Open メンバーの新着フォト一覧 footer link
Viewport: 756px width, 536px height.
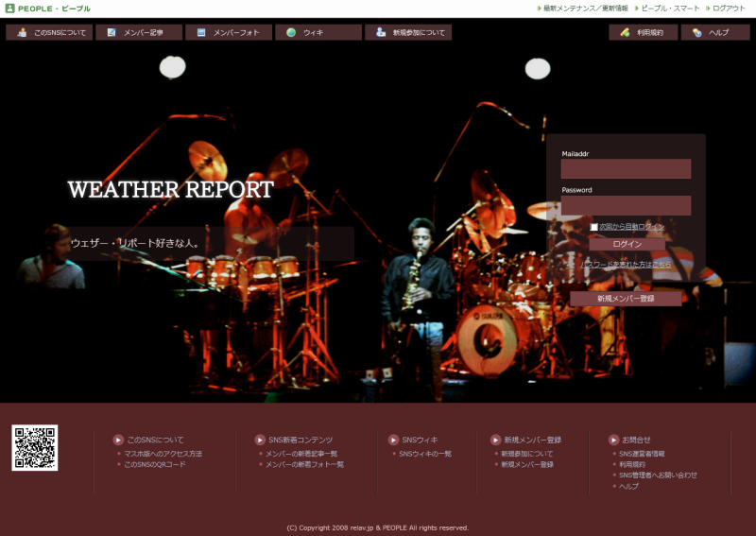pos(304,464)
